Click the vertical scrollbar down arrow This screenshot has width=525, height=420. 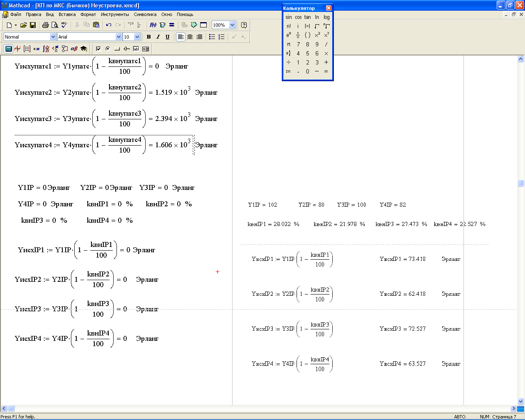[521, 402]
